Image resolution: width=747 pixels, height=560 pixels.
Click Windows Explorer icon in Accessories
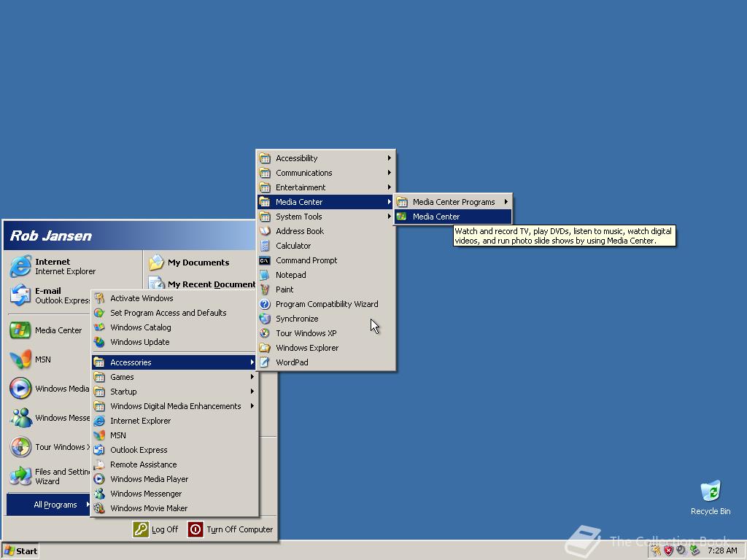(265, 348)
